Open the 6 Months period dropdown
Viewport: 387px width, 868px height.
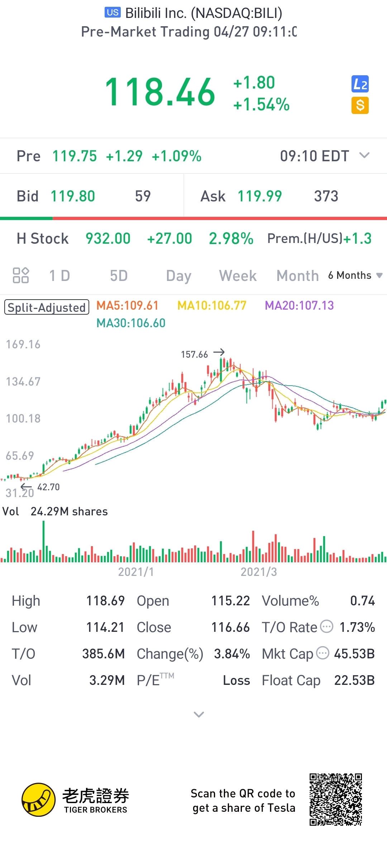click(355, 275)
